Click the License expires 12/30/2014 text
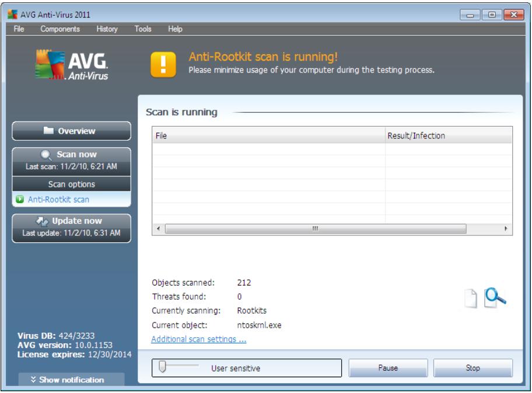This screenshot has height=393, width=532. pyautogui.click(x=74, y=354)
